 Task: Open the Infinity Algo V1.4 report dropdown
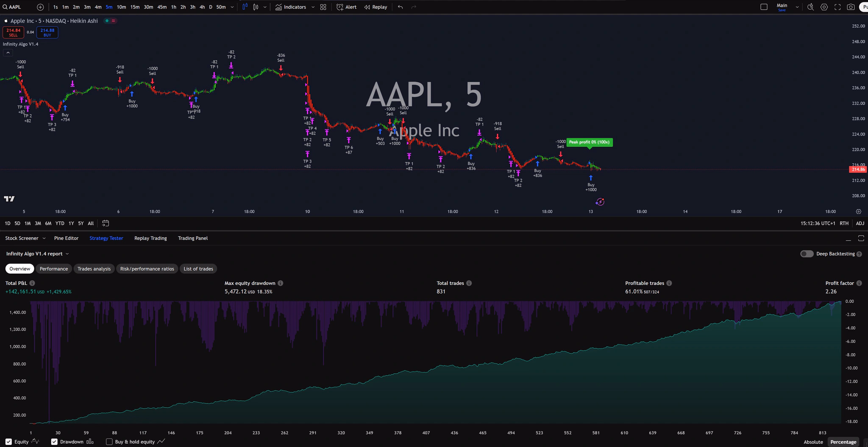click(x=67, y=254)
